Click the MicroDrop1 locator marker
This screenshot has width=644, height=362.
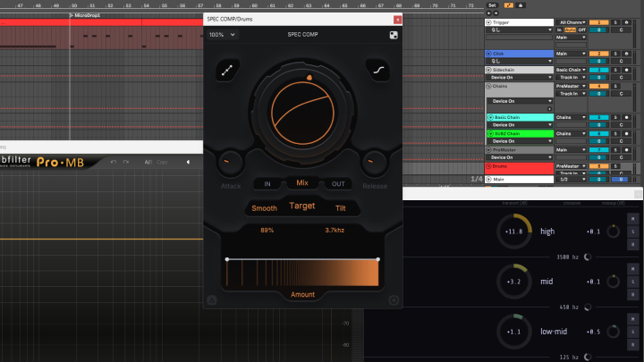click(85, 15)
